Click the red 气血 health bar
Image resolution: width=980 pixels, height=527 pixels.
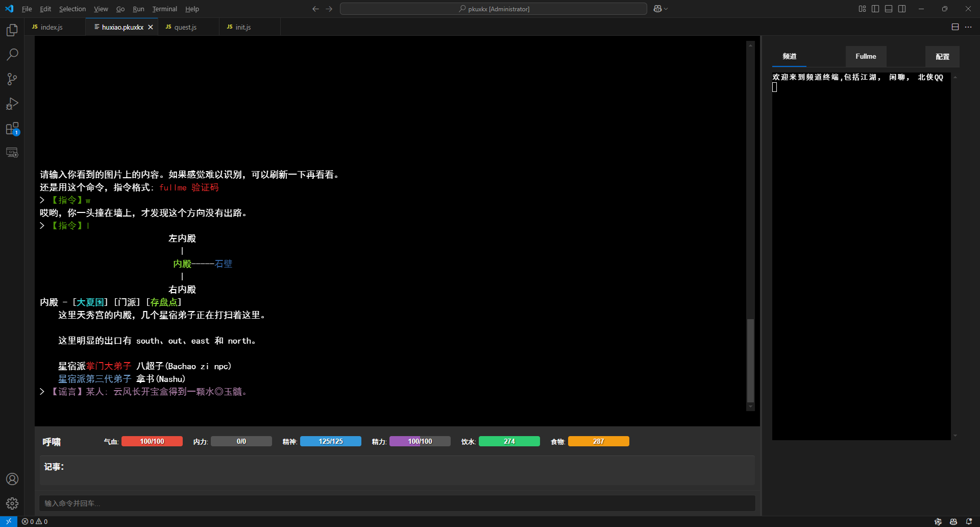[152, 441]
